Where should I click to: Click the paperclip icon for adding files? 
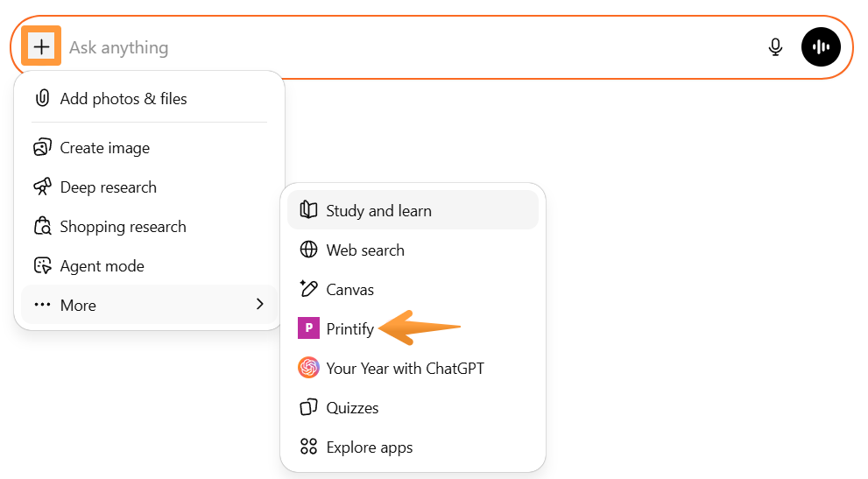(43, 98)
